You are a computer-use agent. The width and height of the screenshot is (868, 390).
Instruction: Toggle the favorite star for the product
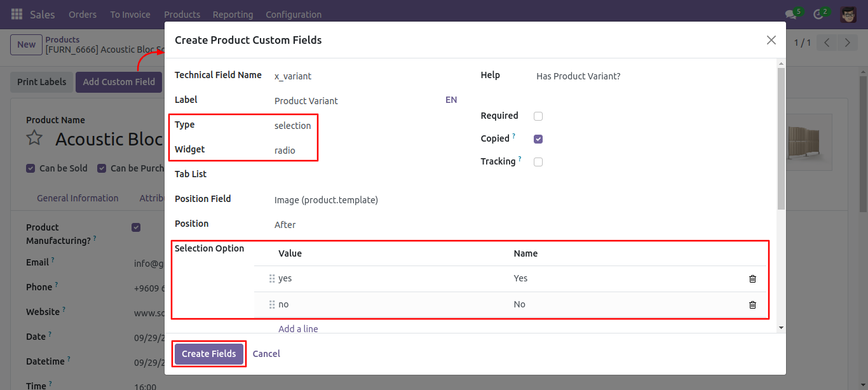(34, 138)
